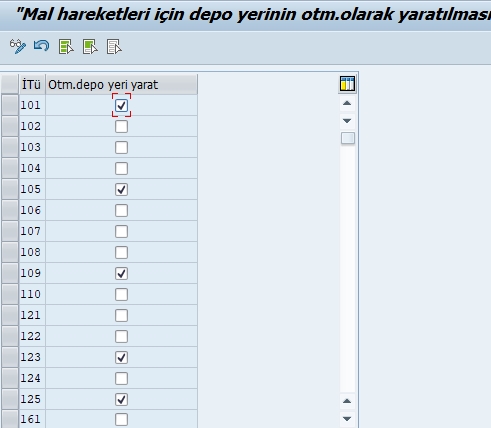Check the box for row 110

[x=121, y=295]
